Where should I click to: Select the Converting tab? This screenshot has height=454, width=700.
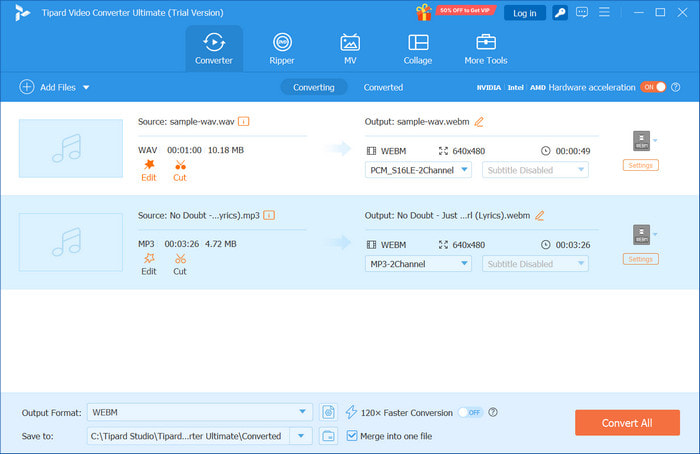tap(314, 87)
